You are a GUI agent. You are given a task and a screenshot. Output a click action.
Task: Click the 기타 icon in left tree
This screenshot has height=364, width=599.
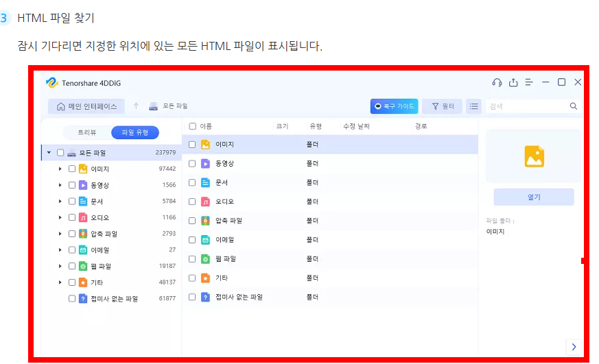(83, 282)
